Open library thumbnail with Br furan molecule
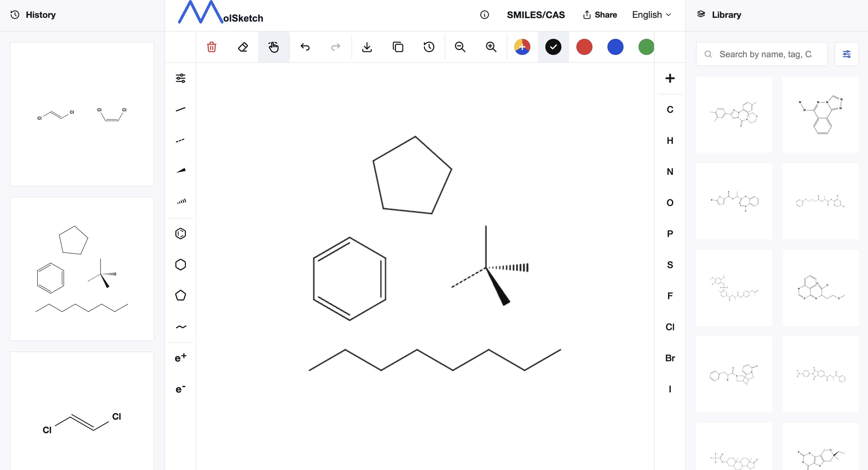The height and width of the screenshot is (470, 868). tap(734, 201)
